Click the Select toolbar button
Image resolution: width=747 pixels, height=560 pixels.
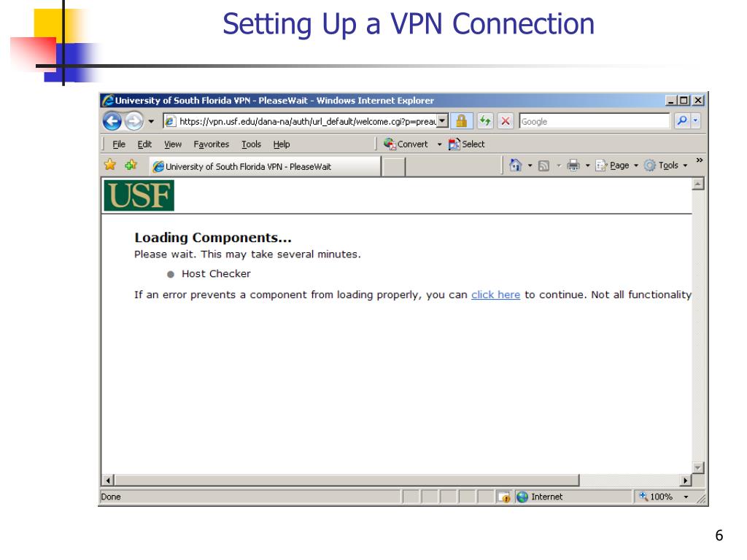[466, 144]
